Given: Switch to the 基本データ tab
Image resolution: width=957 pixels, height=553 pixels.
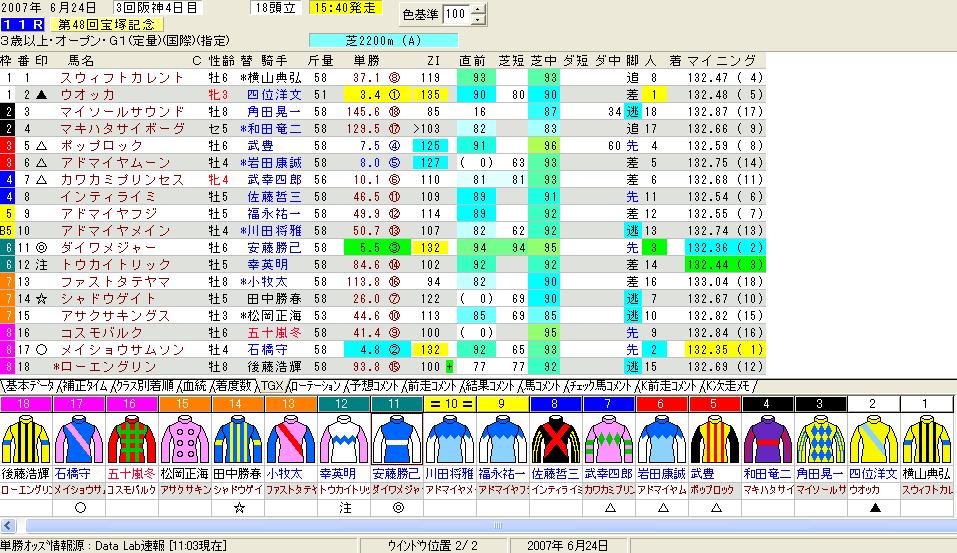Looking at the screenshot, I should [29, 386].
